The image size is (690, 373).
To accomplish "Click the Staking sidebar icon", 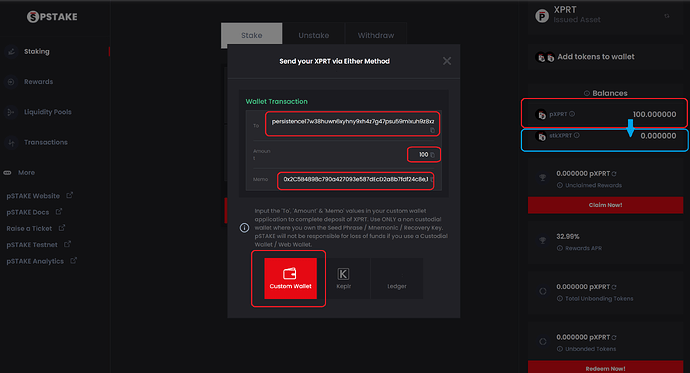I will (x=11, y=52).
